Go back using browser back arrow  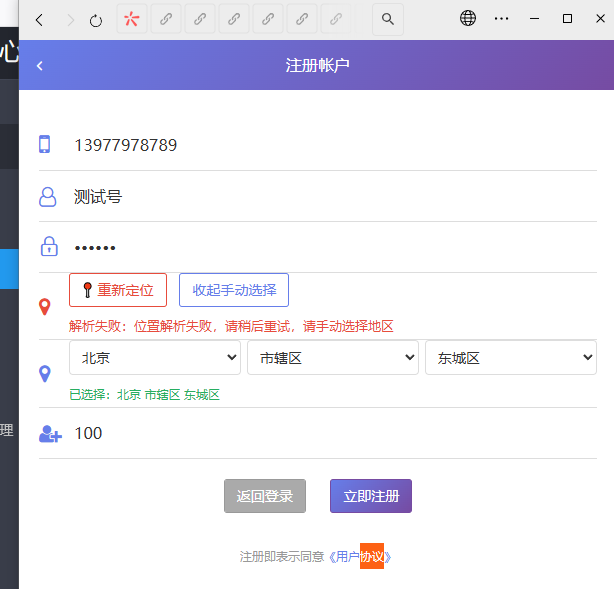(x=39, y=20)
